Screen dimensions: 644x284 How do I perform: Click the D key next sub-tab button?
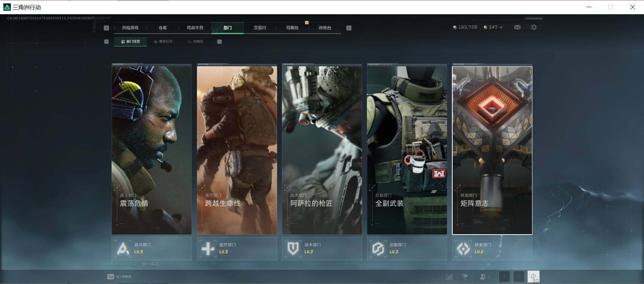(x=219, y=42)
